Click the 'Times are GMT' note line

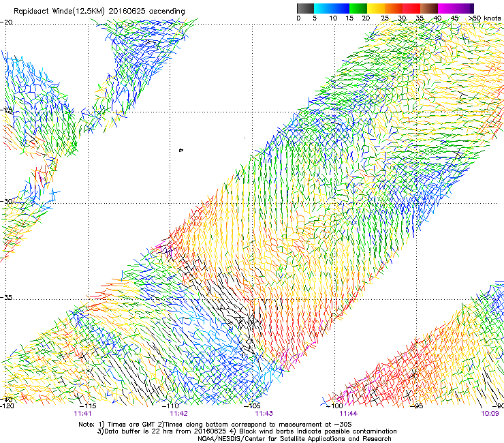[x=215, y=425]
